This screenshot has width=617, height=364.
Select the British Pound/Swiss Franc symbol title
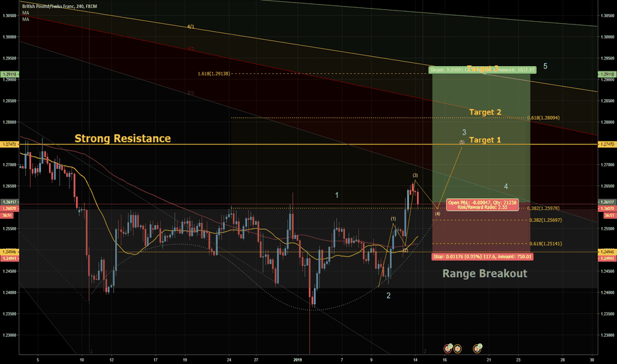(x=60, y=7)
